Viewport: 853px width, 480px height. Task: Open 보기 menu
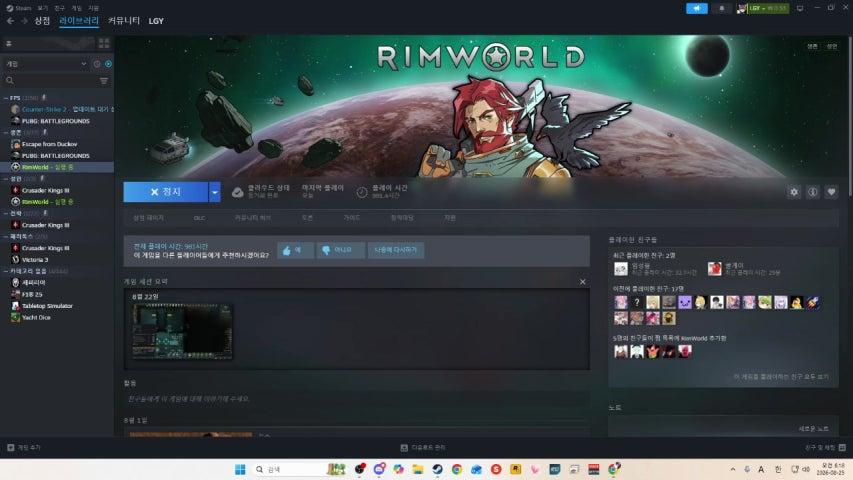tap(43, 8)
